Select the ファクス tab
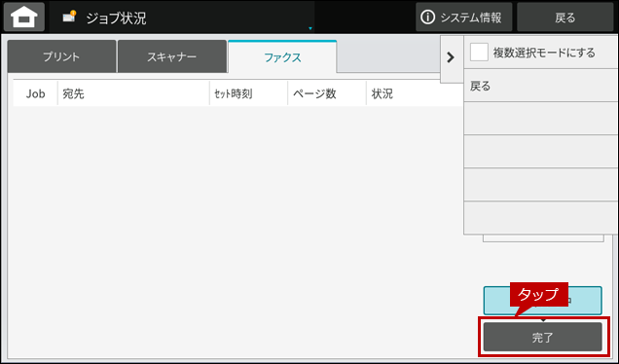 (282, 56)
